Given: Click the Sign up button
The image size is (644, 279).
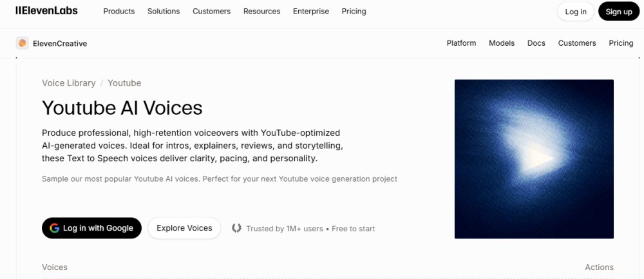Looking at the screenshot, I should click(618, 12).
